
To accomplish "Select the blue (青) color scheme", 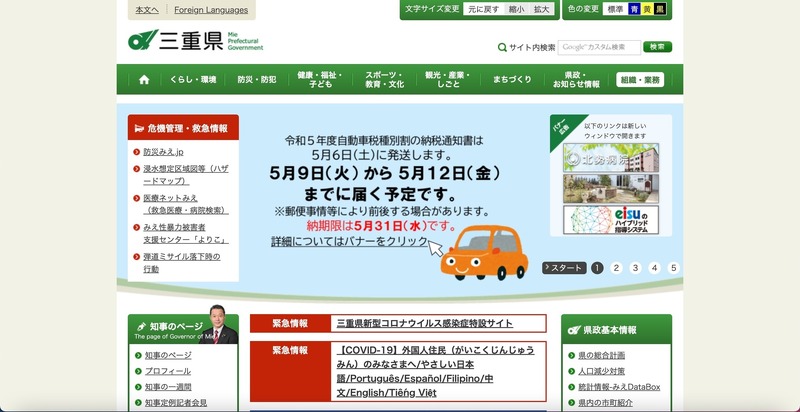I will pos(634,9).
